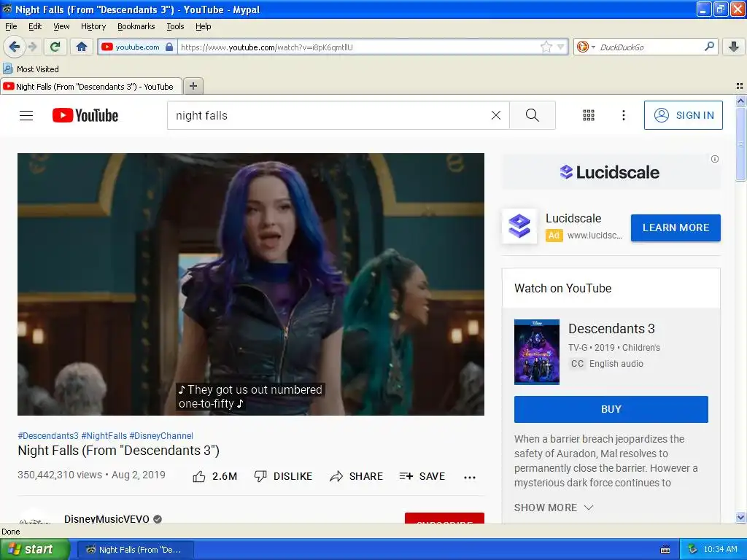Click the system tray icon beside clock
Image resolution: width=747 pixels, height=560 pixels.
693,549
